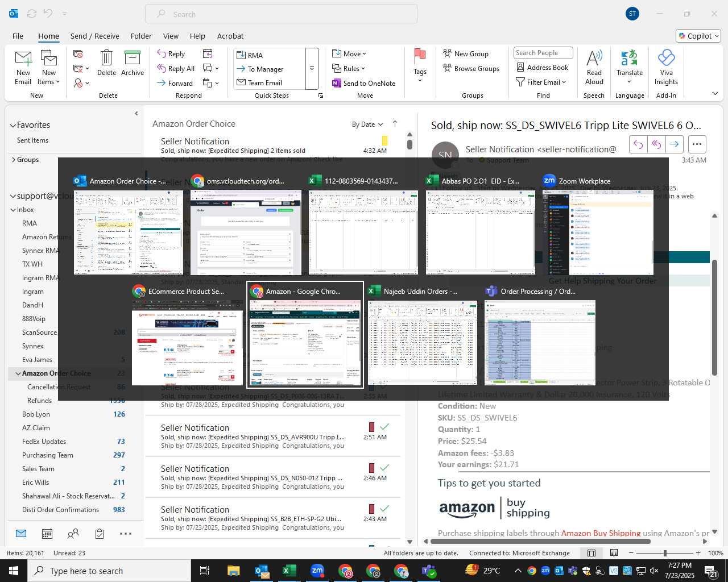Image resolution: width=728 pixels, height=582 pixels.
Task: Open Tasks view in navigation bar
Action: click(100, 534)
